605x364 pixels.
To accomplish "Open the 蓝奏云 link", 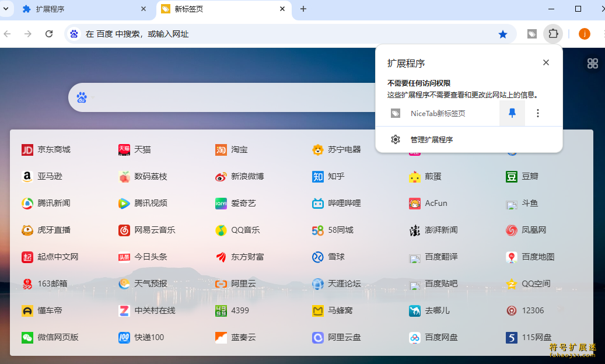I will 243,337.
